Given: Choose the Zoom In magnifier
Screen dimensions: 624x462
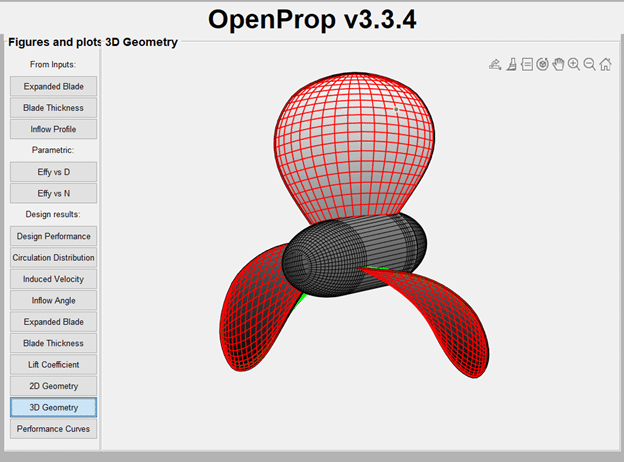Looking at the screenshot, I should pos(574,64).
